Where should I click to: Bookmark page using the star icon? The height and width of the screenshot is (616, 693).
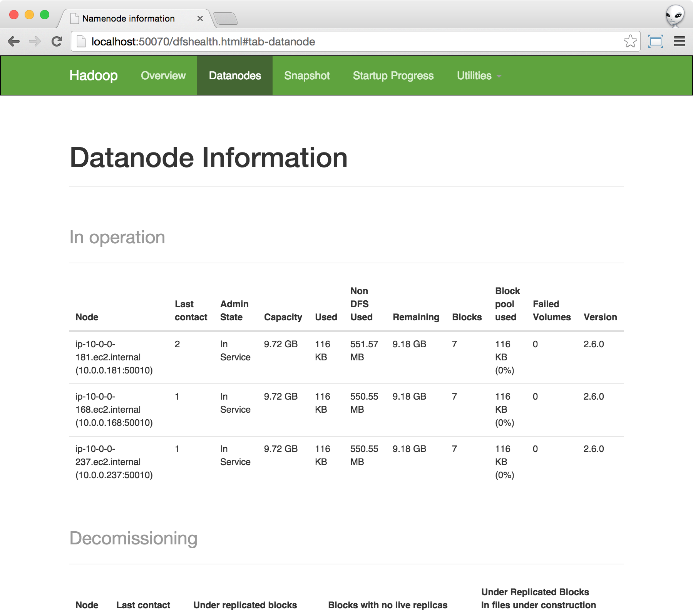[630, 41]
